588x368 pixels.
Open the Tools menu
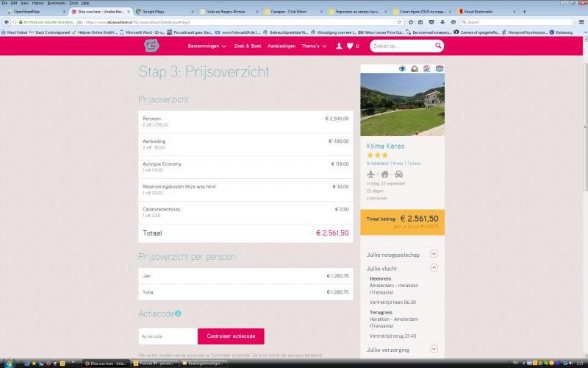pos(73,3)
